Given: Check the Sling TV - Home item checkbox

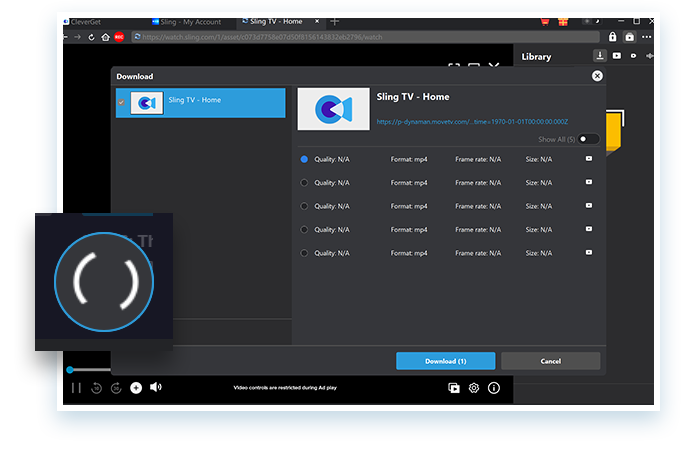Looking at the screenshot, I should pyautogui.click(x=122, y=102).
